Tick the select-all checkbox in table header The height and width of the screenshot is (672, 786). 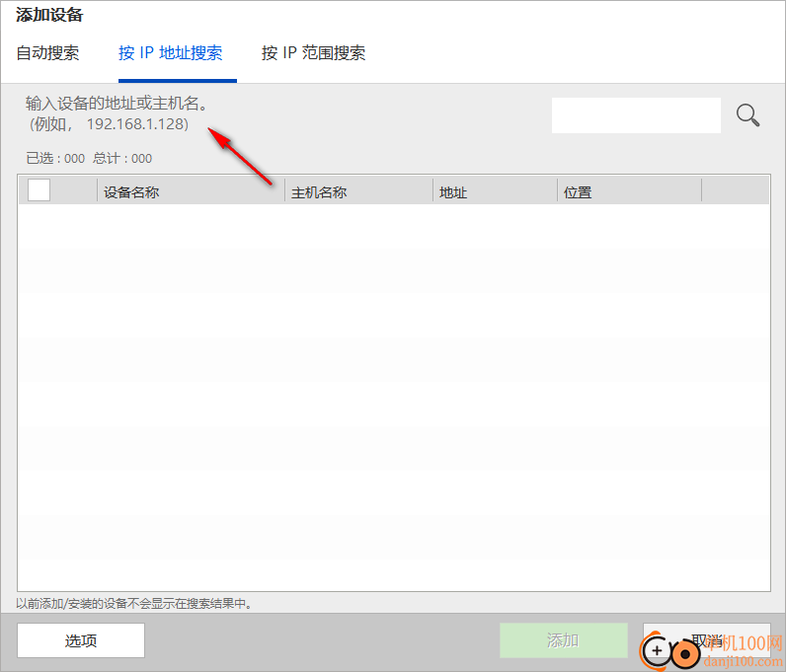39,189
